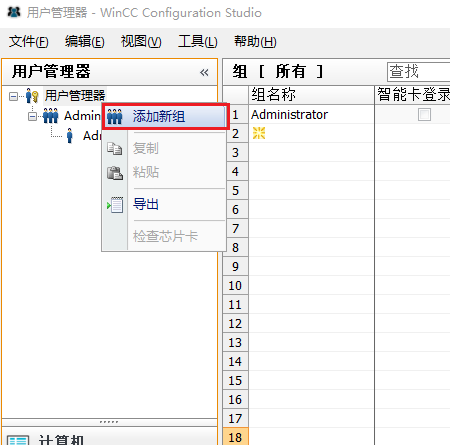The height and width of the screenshot is (445, 450).
Task: Select the Admin group tree item
Action: (82, 116)
